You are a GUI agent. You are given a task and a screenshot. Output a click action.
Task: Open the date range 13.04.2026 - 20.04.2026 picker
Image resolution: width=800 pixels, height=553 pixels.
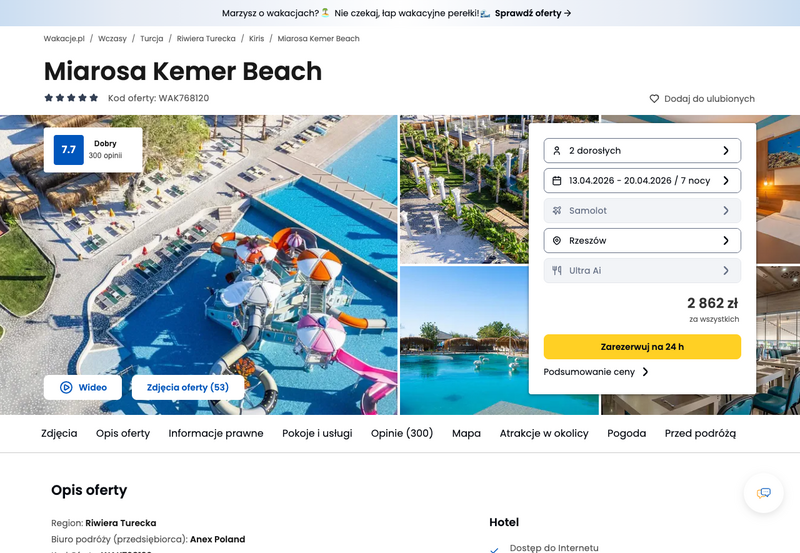click(642, 181)
